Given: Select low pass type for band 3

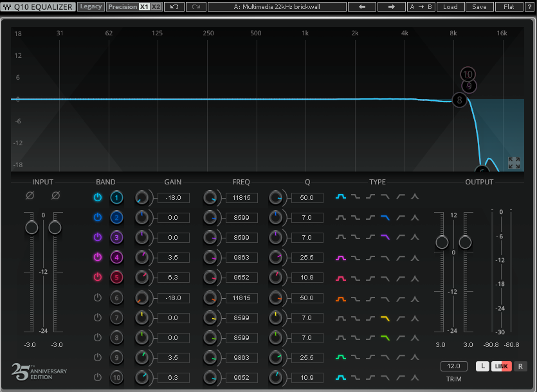Looking at the screenshot, I should point(385,237).
